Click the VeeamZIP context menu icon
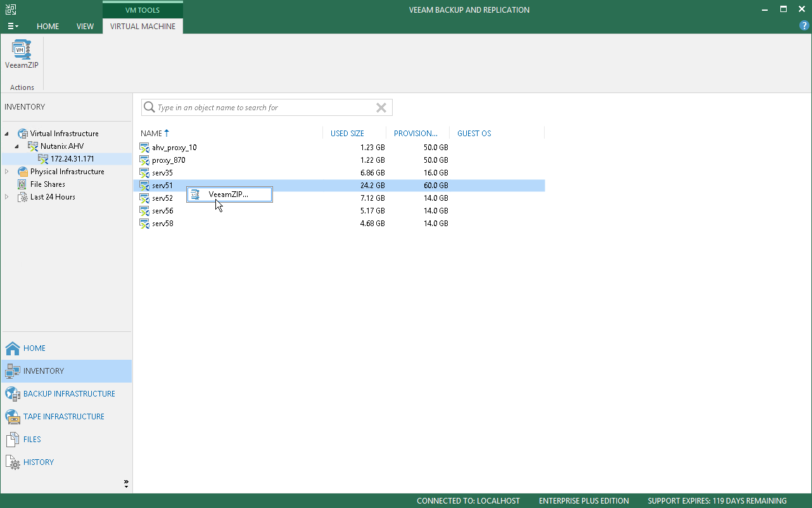The image size is (812, 508). 195,194
